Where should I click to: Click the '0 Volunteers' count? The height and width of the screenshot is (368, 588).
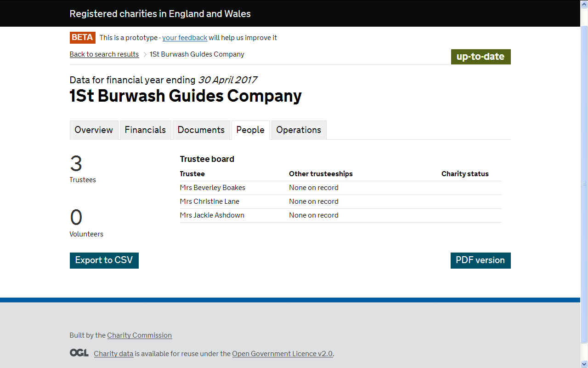pos(86,223)
